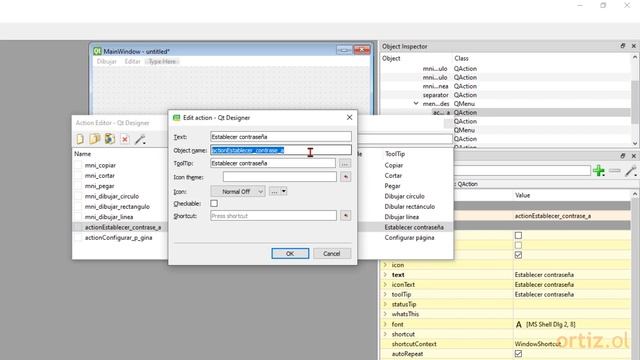Close the Object Inspector panel
Screen dimensions: 640x360
tap(633, 46)
